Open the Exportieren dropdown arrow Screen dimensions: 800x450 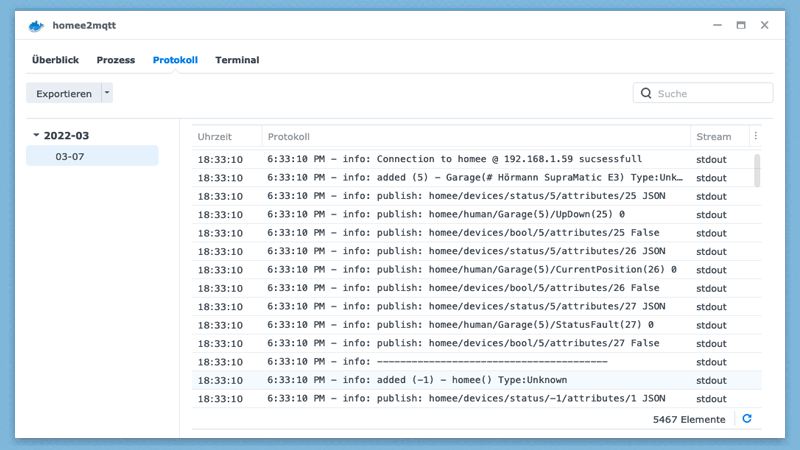[x=107, y=93]
